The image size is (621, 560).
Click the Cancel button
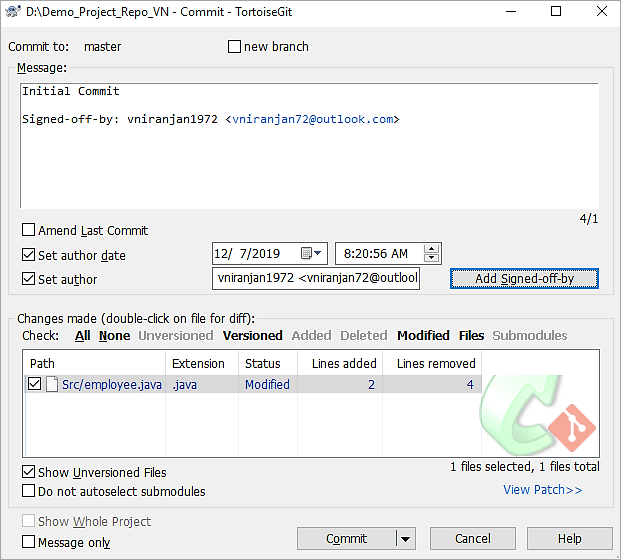click(x=472, y=539)
